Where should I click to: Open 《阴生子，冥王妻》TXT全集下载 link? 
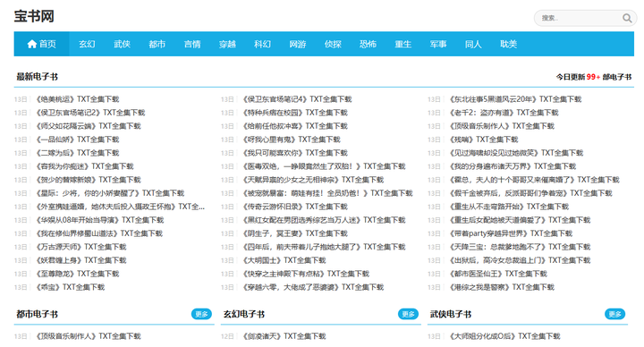pyautogui.click(x=295, y=233)
